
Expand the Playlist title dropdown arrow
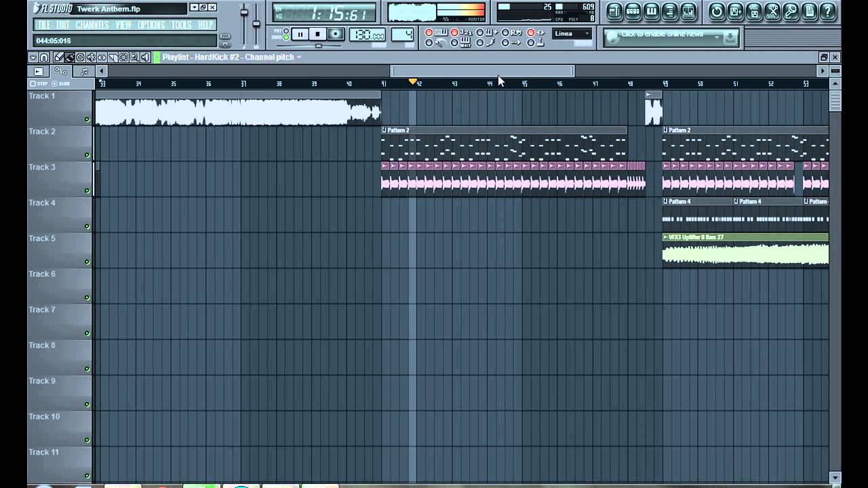pyautogui.click(x=299, y=58)
